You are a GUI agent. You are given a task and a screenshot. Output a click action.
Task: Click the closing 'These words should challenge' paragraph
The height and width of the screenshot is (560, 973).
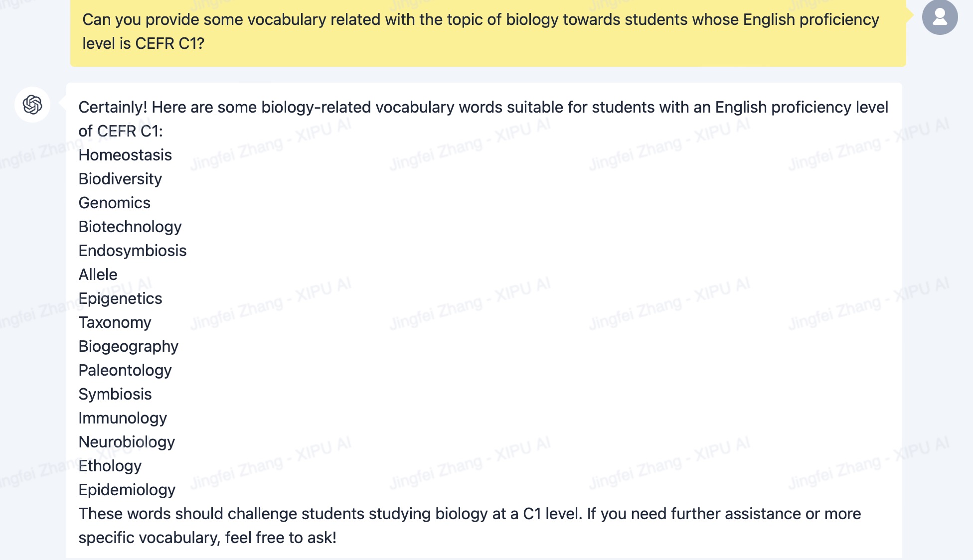[470, 526]
